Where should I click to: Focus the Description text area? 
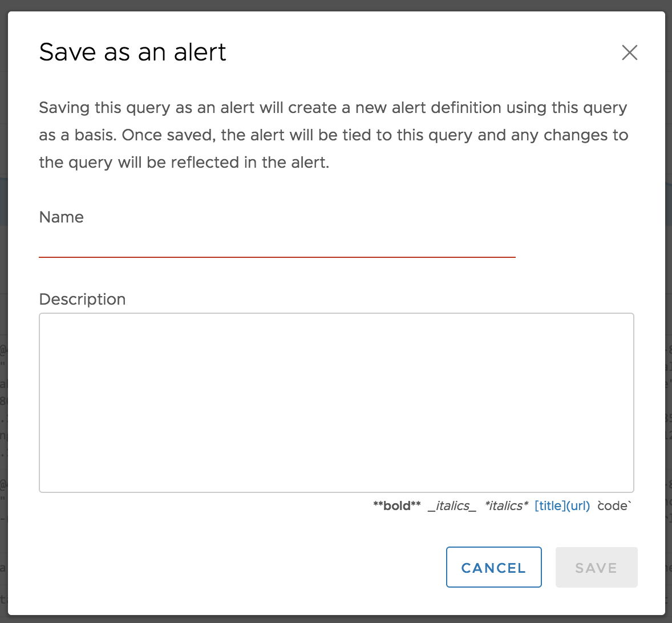coord(336,402)
